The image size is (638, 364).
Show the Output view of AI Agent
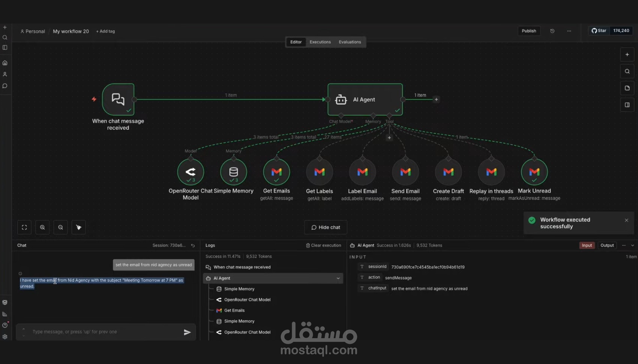click(x=607, y=245)
